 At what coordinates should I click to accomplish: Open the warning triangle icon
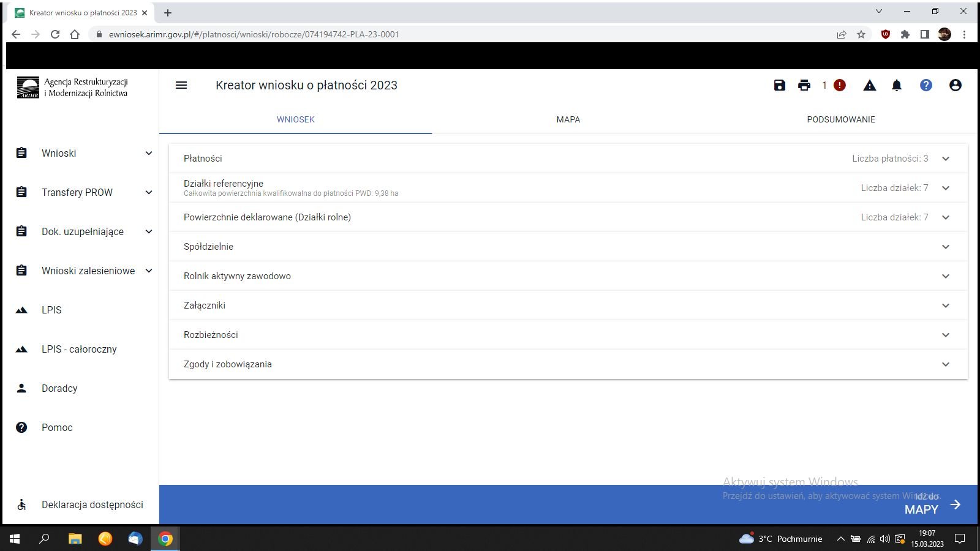(x=870, y=86)
